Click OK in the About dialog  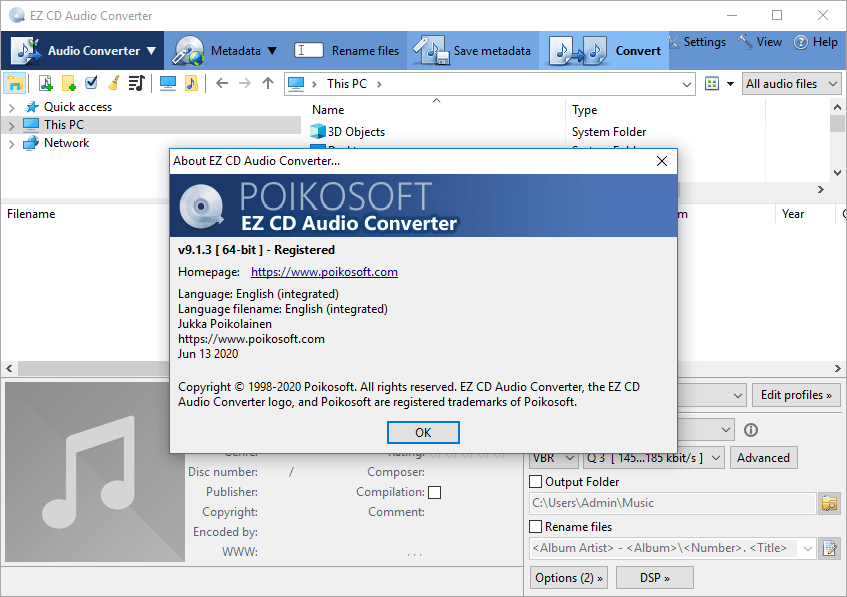[x=423, y=432]
